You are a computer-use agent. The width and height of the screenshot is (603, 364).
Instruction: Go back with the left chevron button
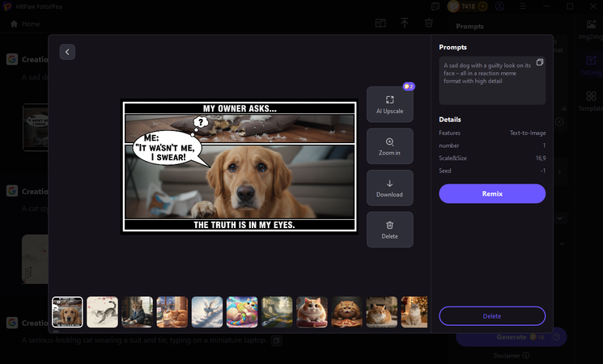pyautogui.click(x=67, y=52)
